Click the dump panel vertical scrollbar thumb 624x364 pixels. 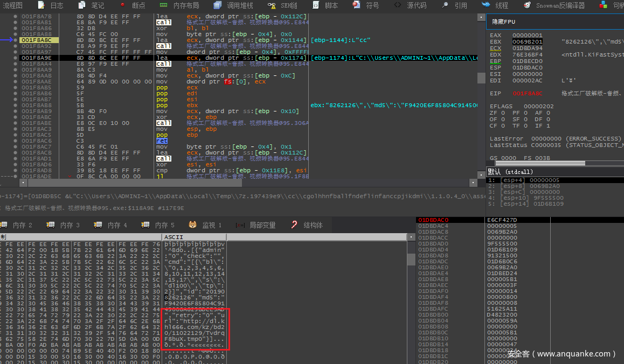(x=411, y=260)
